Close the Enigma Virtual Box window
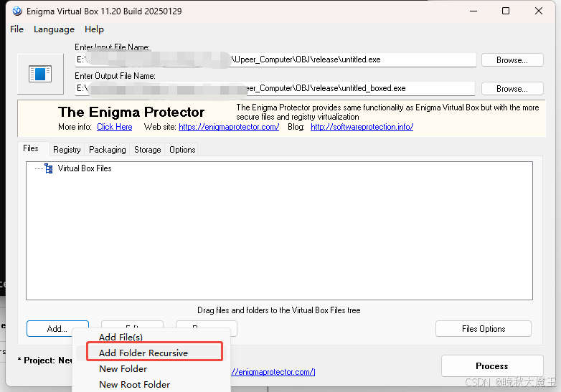 pyautogui.click(x=539, y=11)
